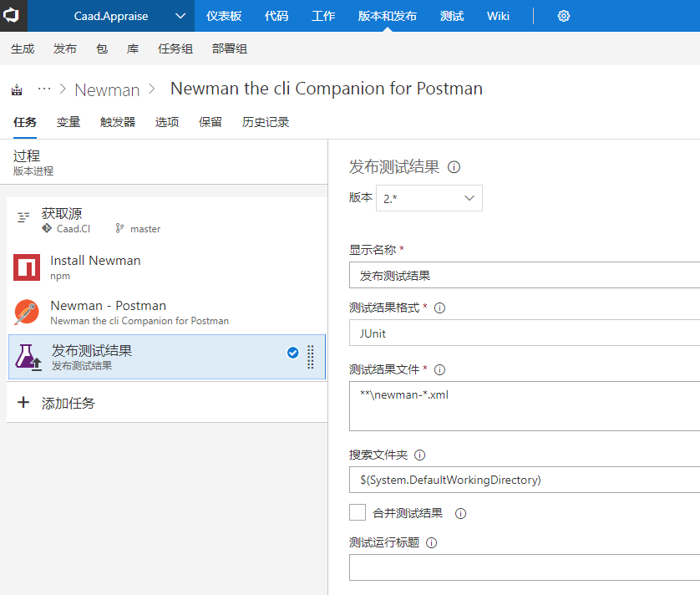
Task: Click info icon next to 合并测试结果
Action: pos(460,513)
